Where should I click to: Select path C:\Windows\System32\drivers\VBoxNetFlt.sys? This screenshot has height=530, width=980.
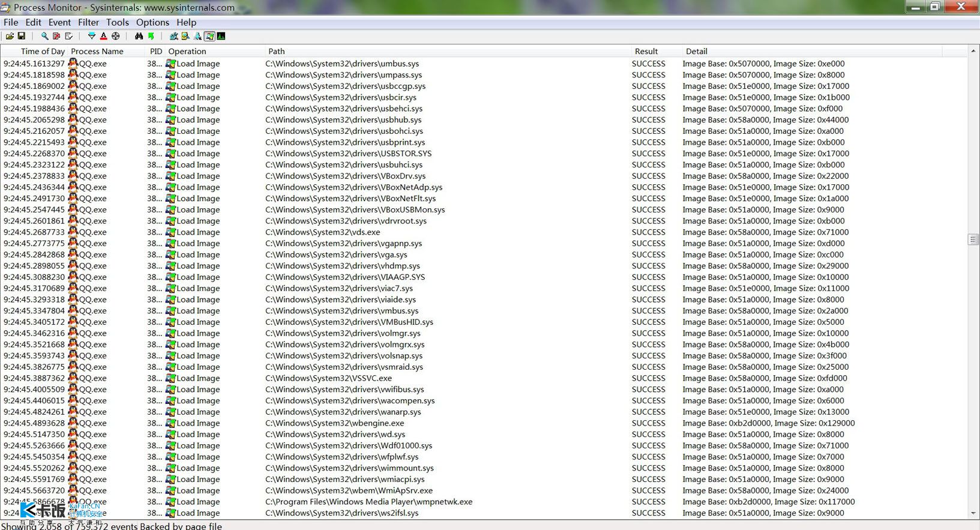(x=350, y=199)
